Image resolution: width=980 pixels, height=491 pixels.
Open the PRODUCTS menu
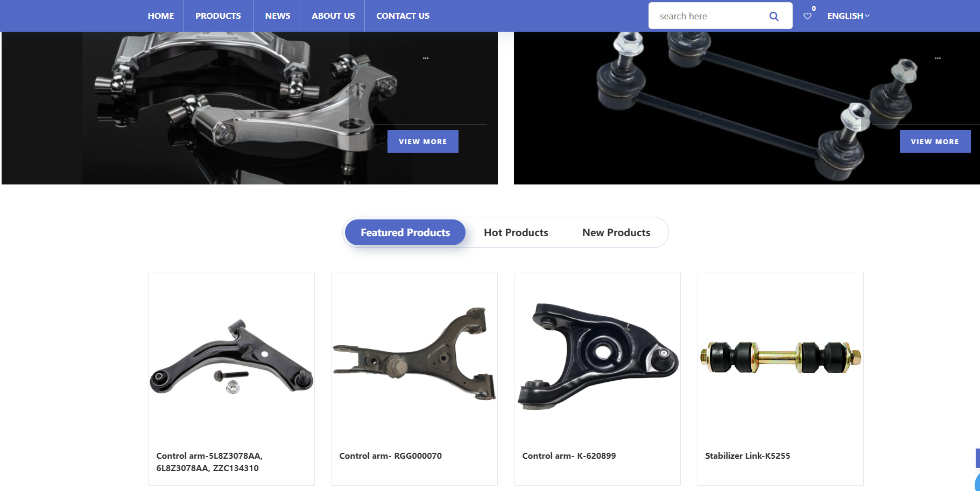(218, 16)
